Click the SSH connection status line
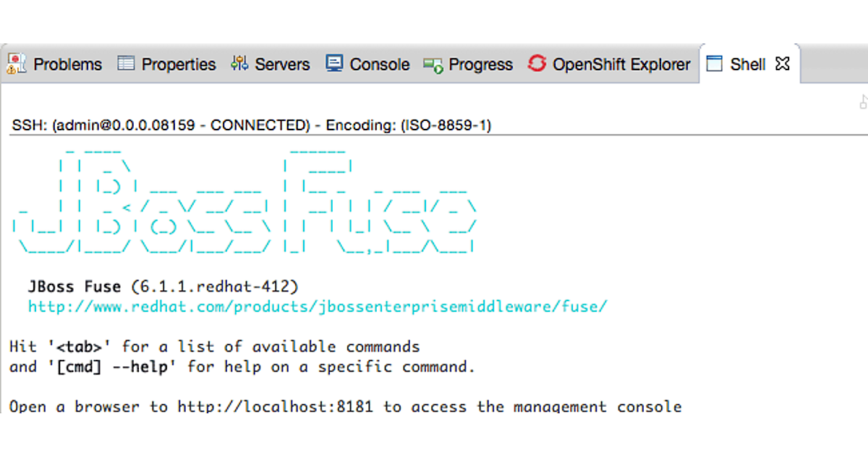868x456 pixels. tap(251, 125)
